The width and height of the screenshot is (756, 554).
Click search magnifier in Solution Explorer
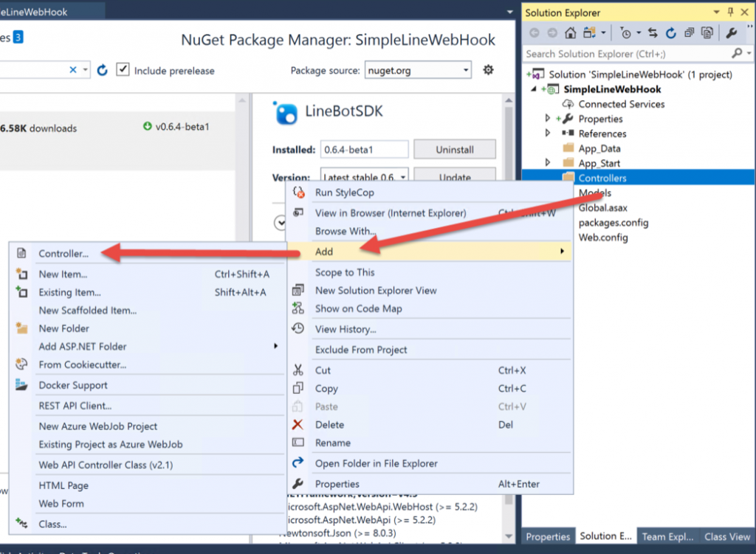737,53
